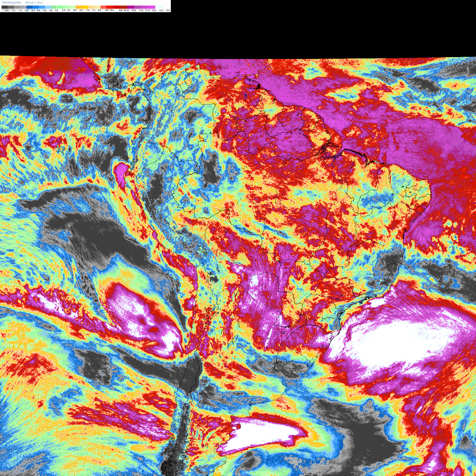Click the 'INSOLAÇÃO' legend title
The width and height of the screenshot is (476, 476).
pyautogui.click(x=12, y=2)
